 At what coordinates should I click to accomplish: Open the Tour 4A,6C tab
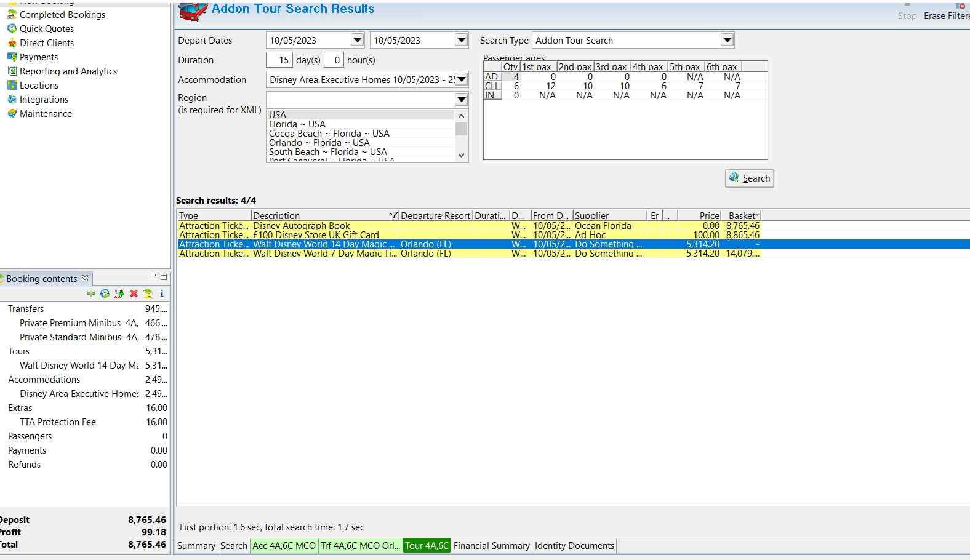click(x=427, y=545)
